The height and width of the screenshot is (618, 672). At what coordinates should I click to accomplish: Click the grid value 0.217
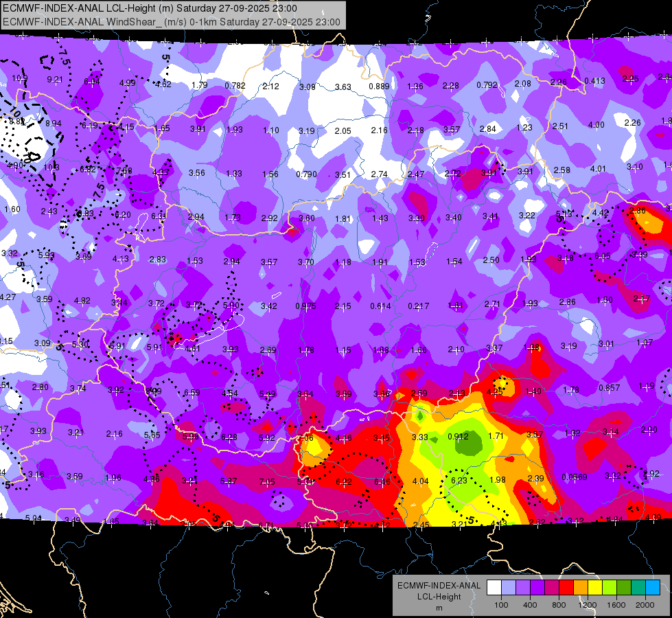point(418,306)
